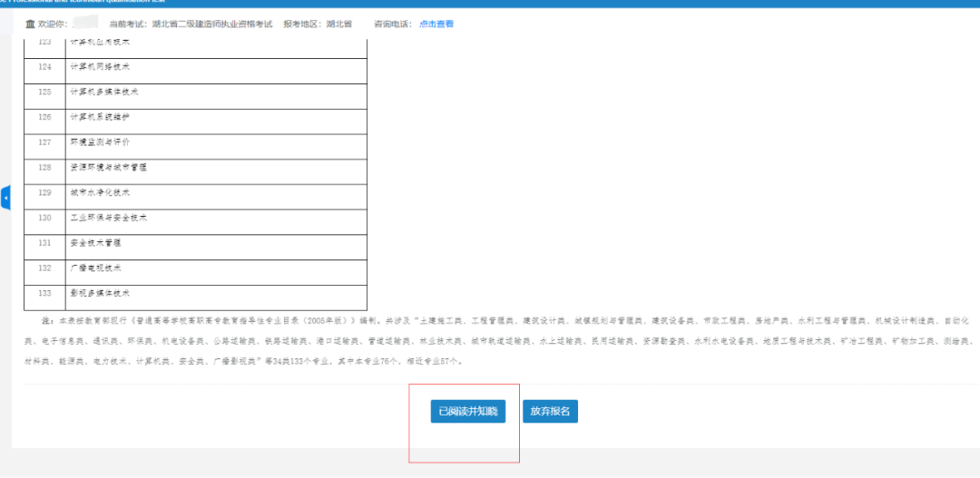Click the 资源环境与城市管理 table cell
The height and width of the screenshot is (478, 980).
coord(216,171)
